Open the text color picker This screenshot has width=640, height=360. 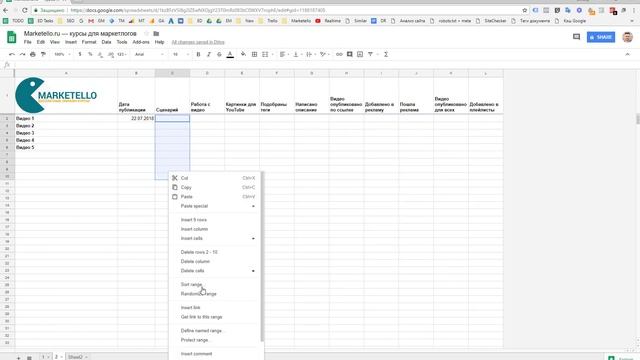tap(230, 54)
